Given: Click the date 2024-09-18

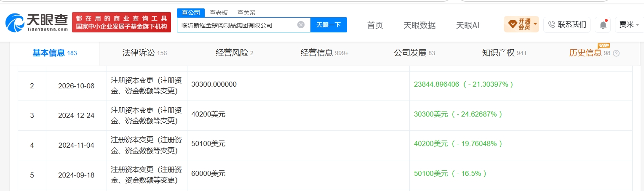Looking at the screenshot, I should pyautogui.click(x=76, y=175).
